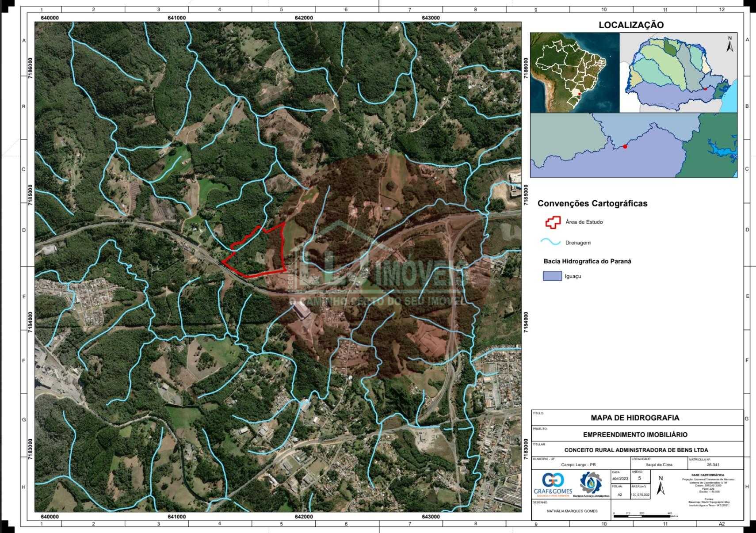The height and width of the screenshot is (533, 756).
Task: Click the designer name Nathália Marques Gomes
Action: [x=572, y=511]
